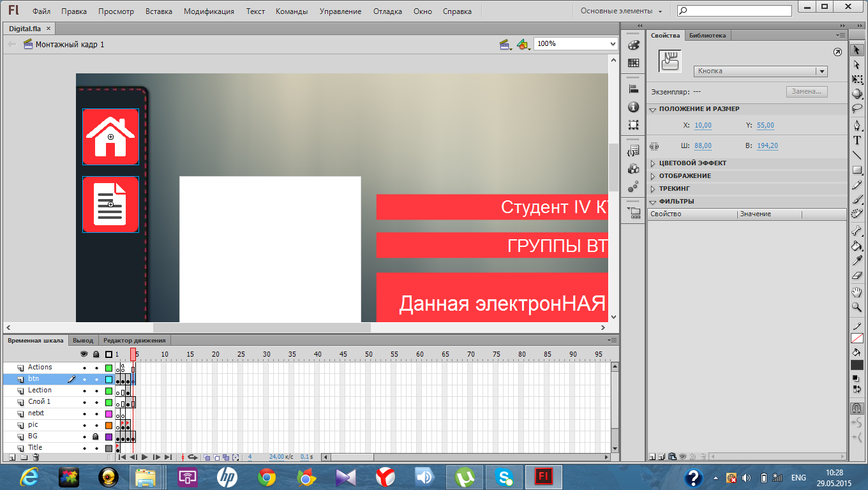Play the timeline animation
This screenshot has width=868, height=490.
[x=145, y=457]
